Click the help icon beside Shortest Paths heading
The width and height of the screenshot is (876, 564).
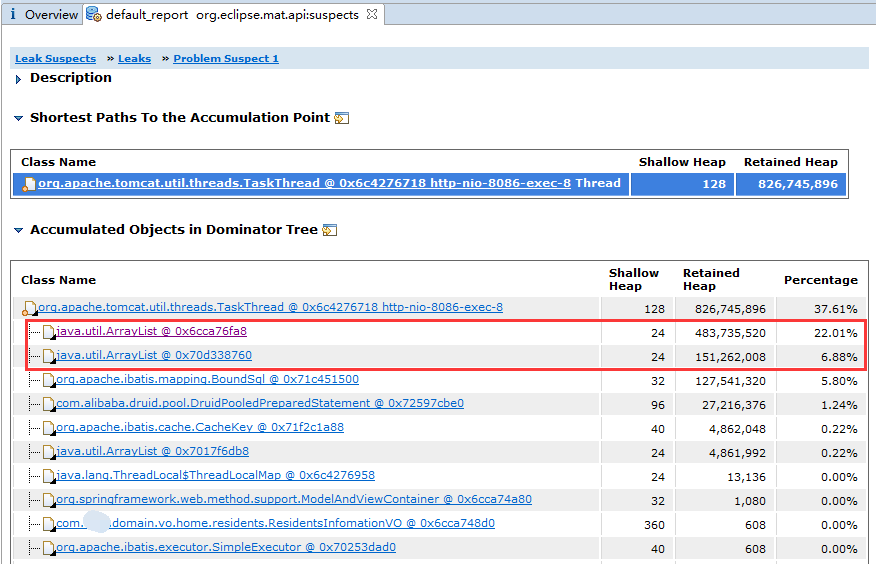(342, 118)
